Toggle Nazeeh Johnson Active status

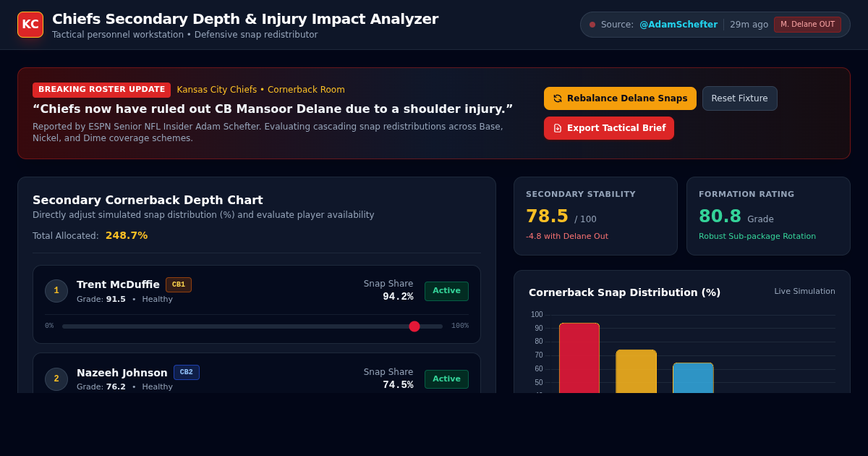(446, 379)
